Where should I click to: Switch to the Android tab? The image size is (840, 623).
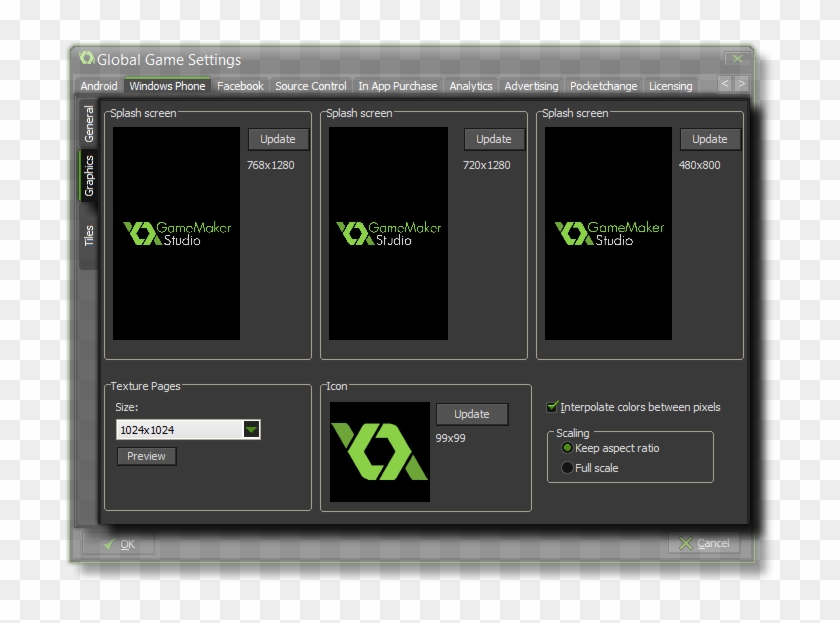[x=98, y=86]
